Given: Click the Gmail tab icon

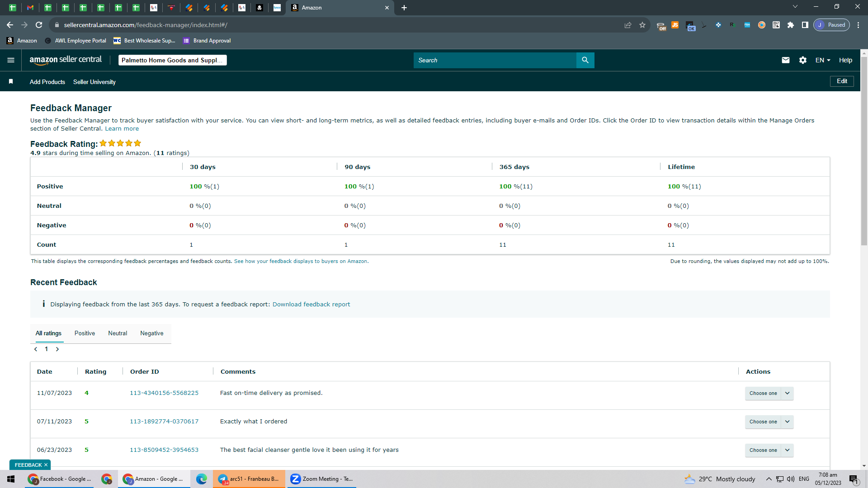Looking at the screenshot, I should pyautogui.click(x=30, y=8).
